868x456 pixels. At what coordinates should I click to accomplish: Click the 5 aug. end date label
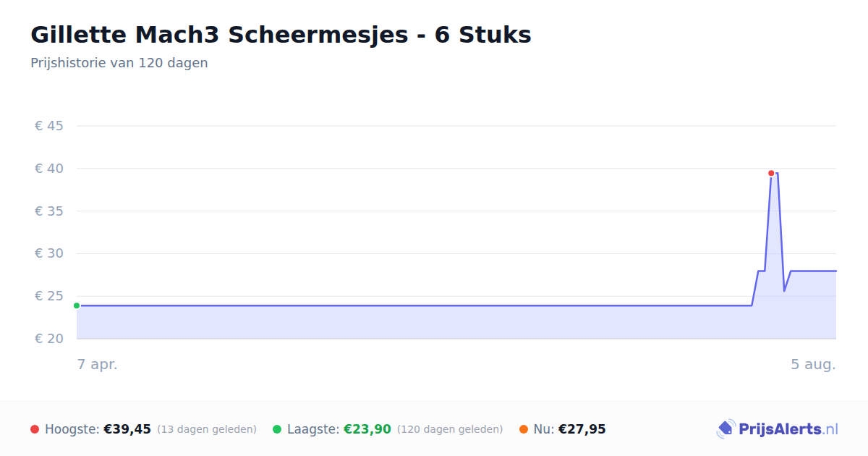point(813,364)
